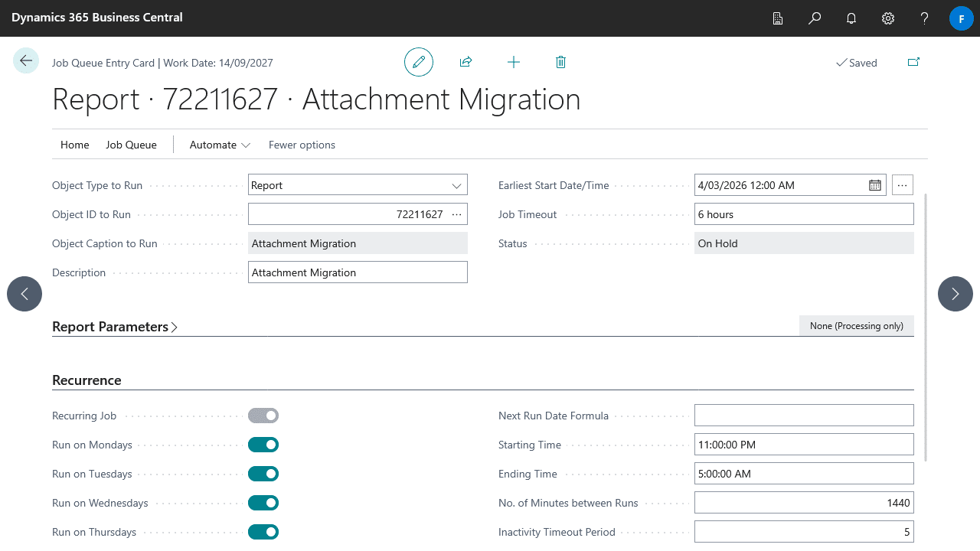Viewport: 980px width, 551px height.
Task: Click the share icon
Action: click(x=465, y=62)
